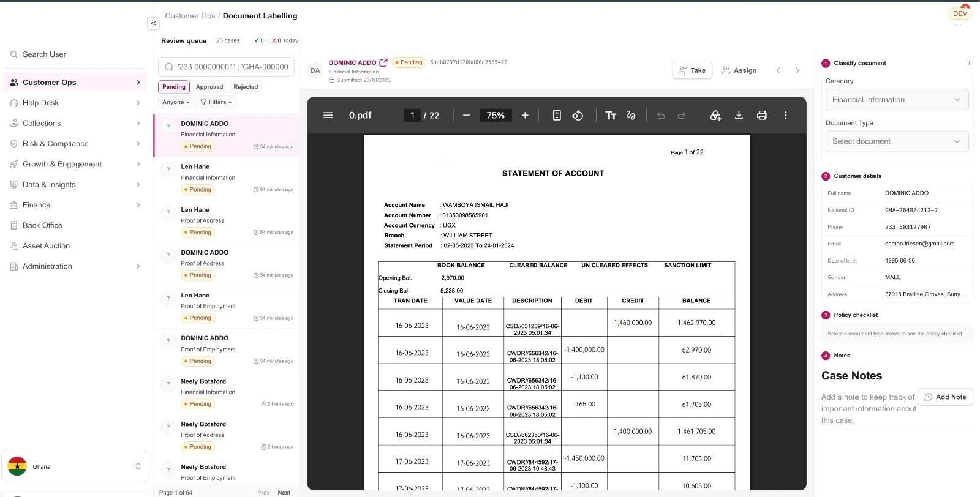
Task: Expand the Administration section chevron
Action: 138,266
